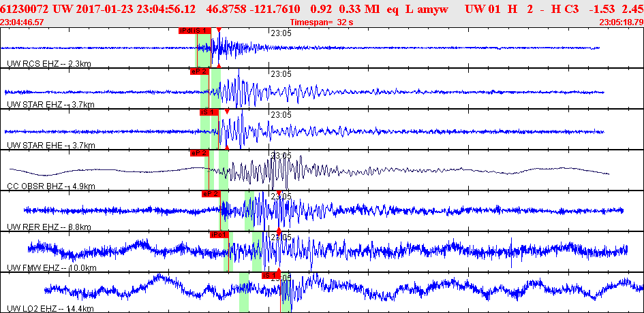Click the 23:05 time label on OBSR trace

click(281, 155)
